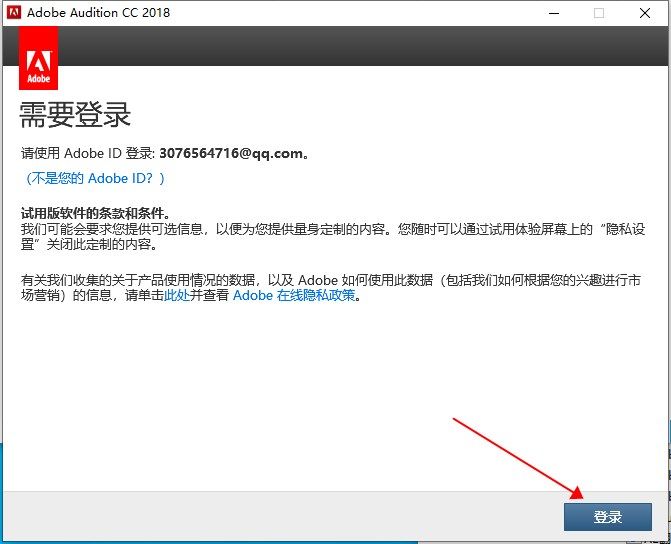Viewport: 671px width, 544px height.
Task: Click the dark gray header band
Action: tap(363, 46)
